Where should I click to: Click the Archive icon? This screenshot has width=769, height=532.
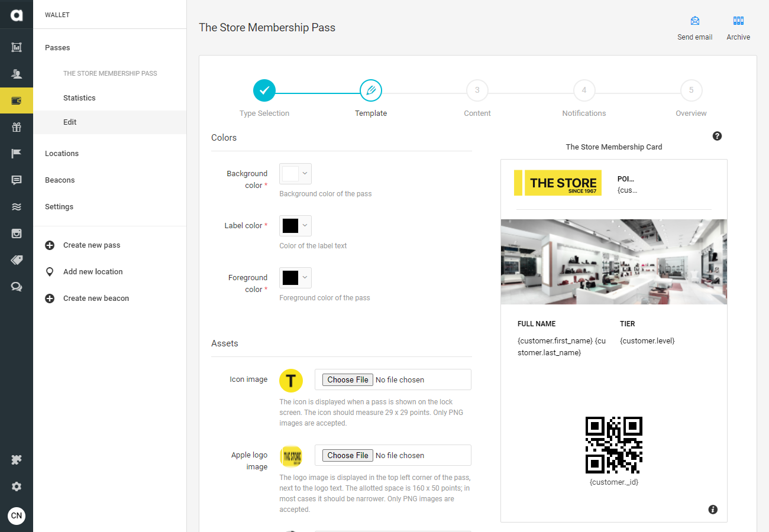(738, 21)
